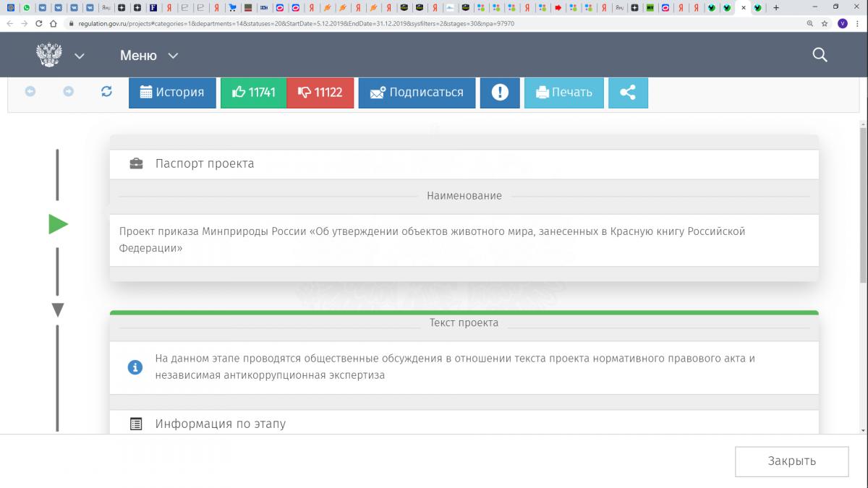Screen dimensions: 868x488
Task: Click the green play stage marker
Action: click(58, 225)
